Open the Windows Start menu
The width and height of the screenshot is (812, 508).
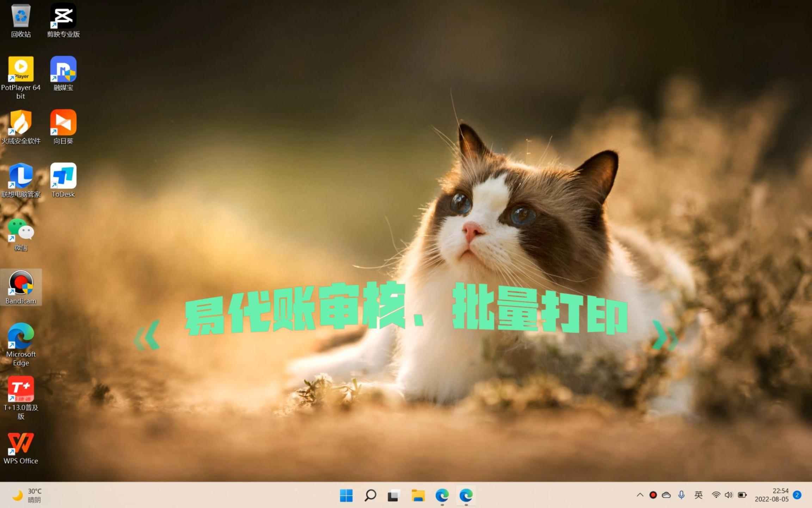tap(346, 495)
